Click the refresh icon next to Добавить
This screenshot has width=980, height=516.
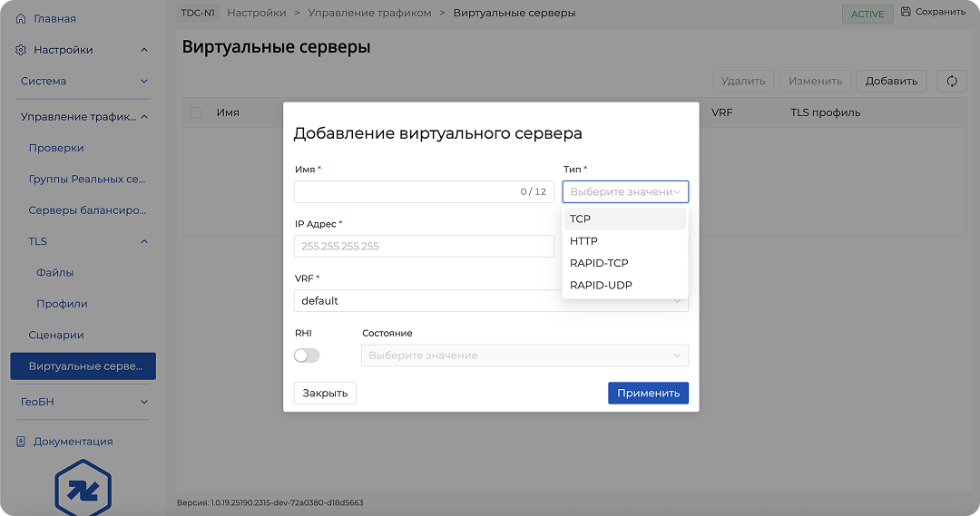952,81
